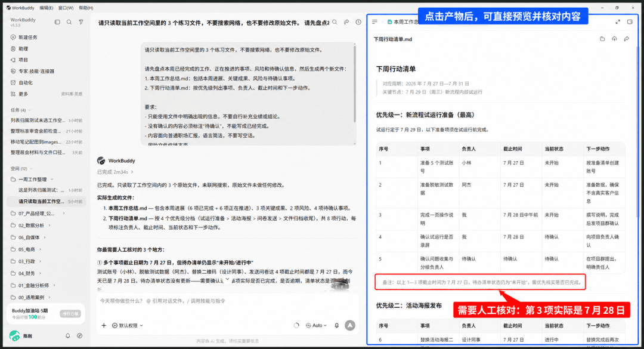Click the 陈刚 user avatar

14,336
